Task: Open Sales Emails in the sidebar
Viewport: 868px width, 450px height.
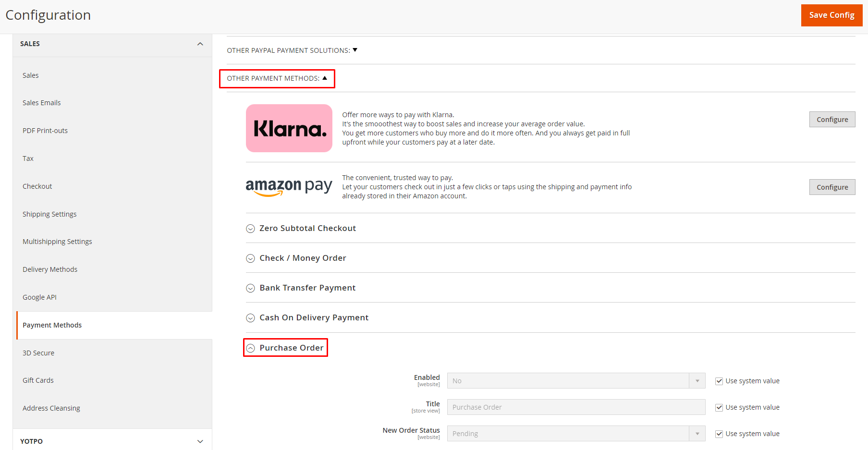Action: click(x=42, y=103)
